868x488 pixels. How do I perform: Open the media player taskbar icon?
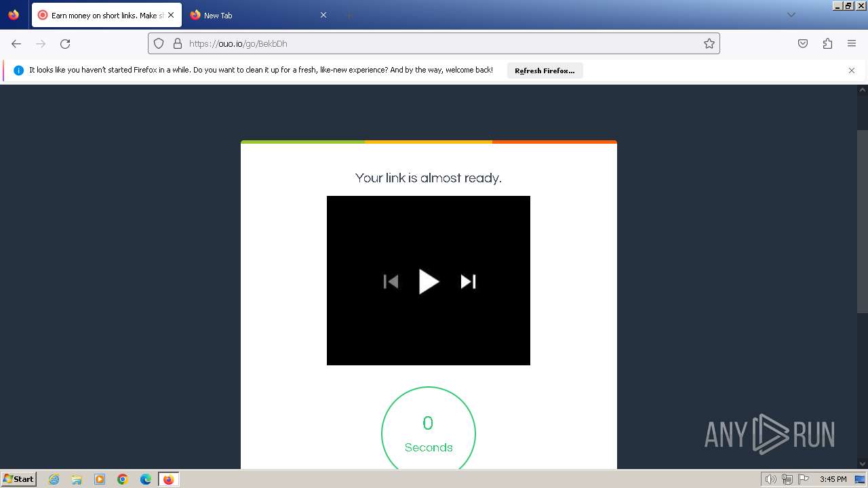[x=100, y=479]
